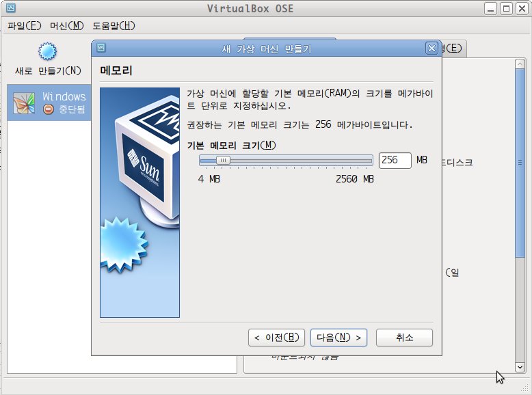
Task: Close the VirtualBox OSE main window
Action: pyautogui.click(x=522, y=8)
